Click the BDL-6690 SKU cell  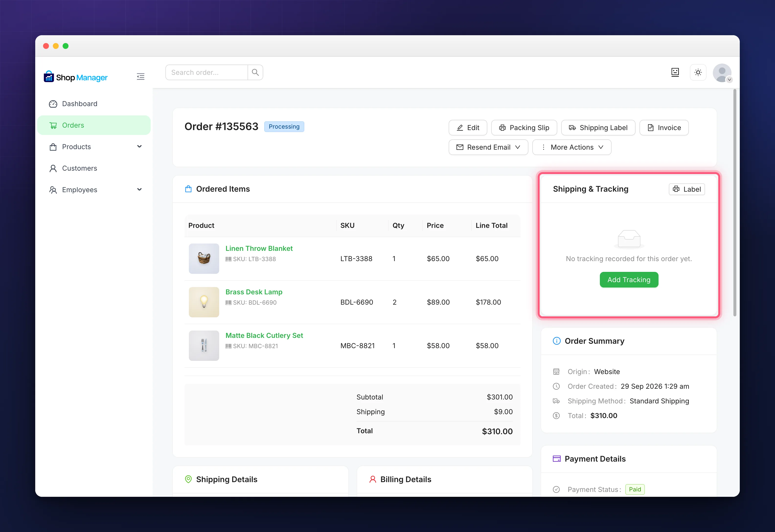point(356,302)
